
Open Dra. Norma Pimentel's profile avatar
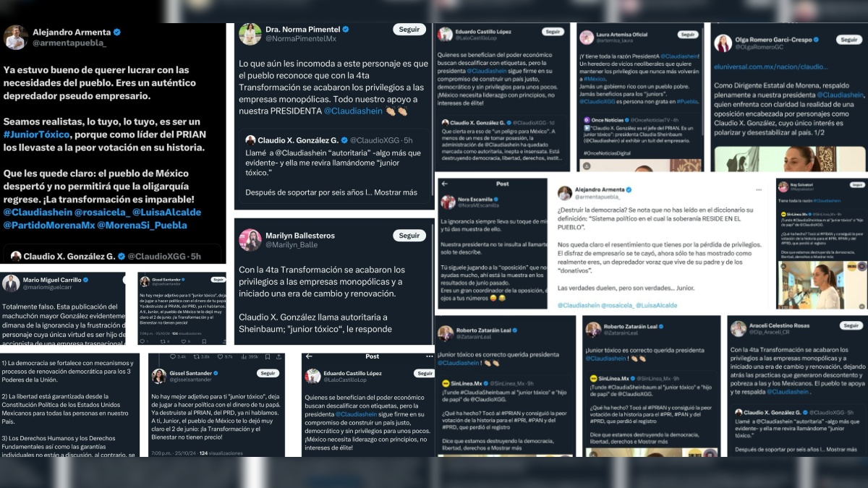coord(250,34)
